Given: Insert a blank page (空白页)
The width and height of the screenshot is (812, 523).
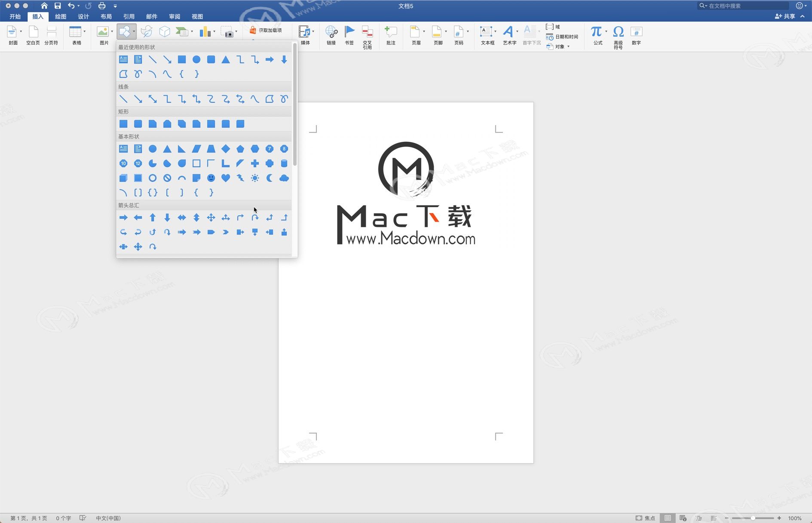Looking at the screenshot, I should click(x=33, y=35).
